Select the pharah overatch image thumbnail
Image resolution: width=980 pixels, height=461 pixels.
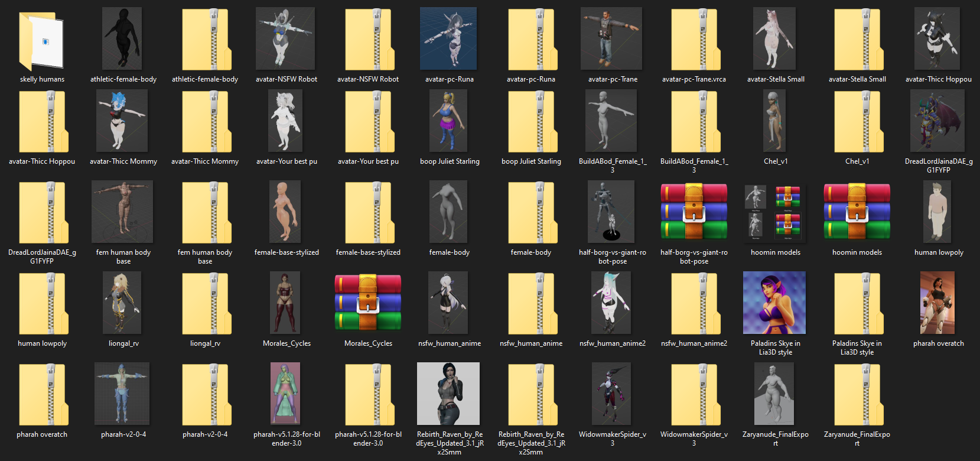click(x=937, y=303)
